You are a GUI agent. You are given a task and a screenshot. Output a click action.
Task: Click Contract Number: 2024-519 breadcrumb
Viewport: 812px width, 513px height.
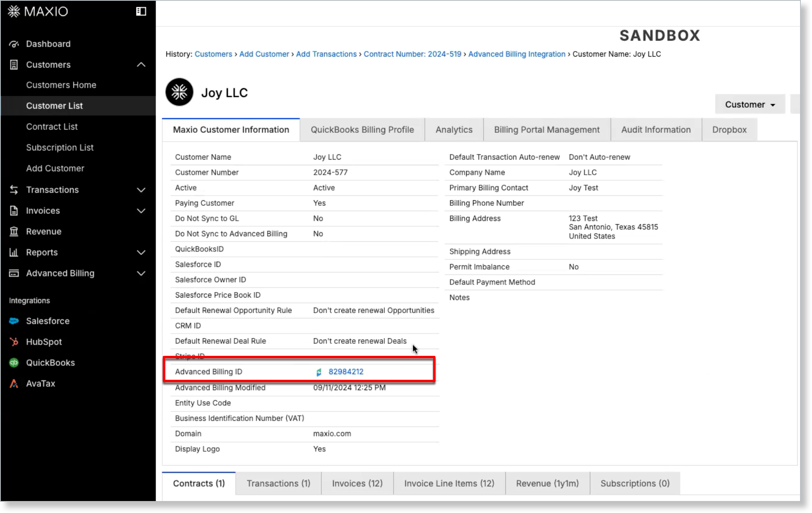click(x=412, y=54)
